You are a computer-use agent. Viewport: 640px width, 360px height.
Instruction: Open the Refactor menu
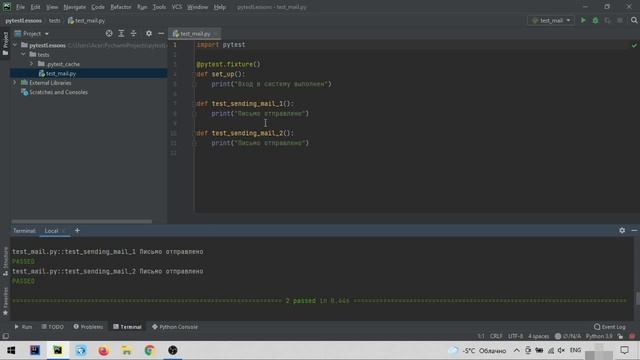click(x=121, y=7)
